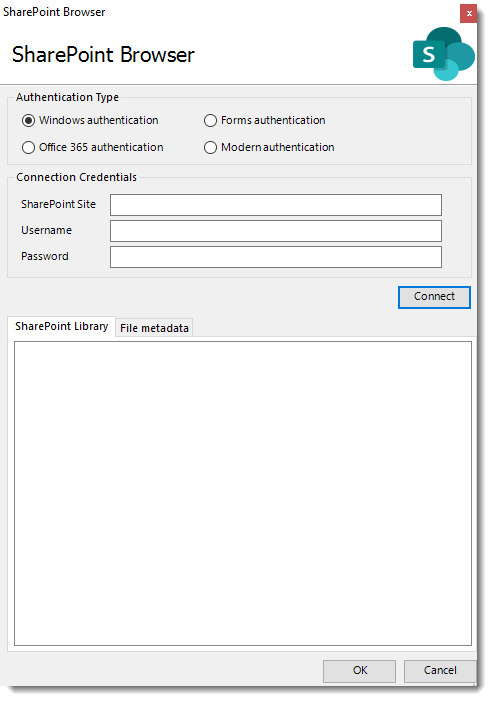Click into the Password field

point(276,257)
